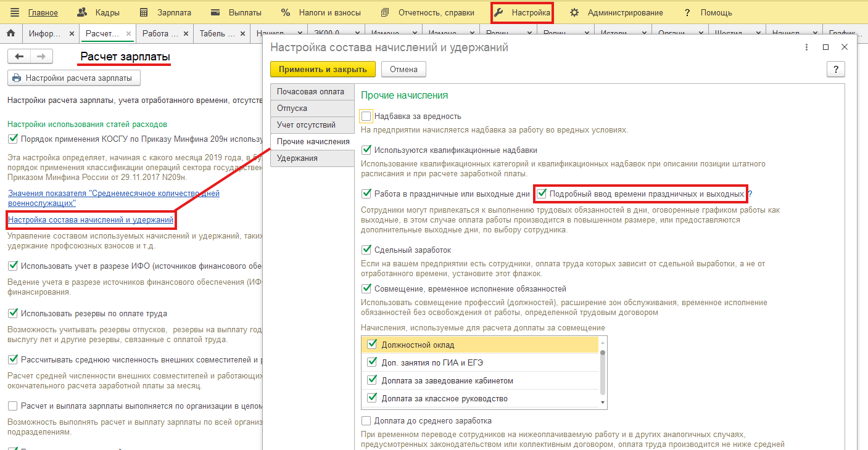Click the accruals list scroll-down arrow
This screenshot has width=868, height=450.
tap(603, 404)
